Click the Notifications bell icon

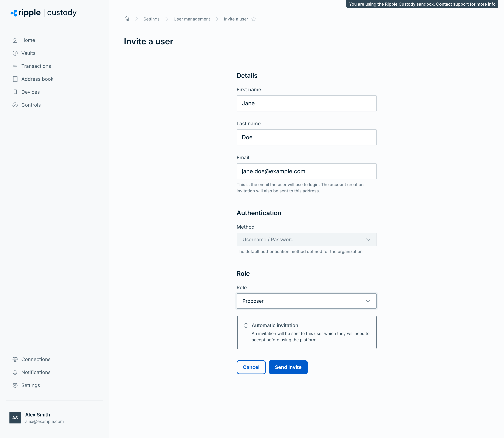[15, 372]
